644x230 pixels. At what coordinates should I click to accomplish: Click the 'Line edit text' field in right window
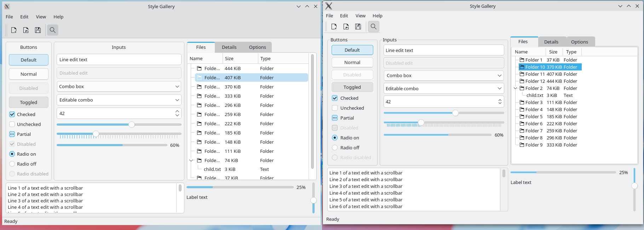coord(444,50)
